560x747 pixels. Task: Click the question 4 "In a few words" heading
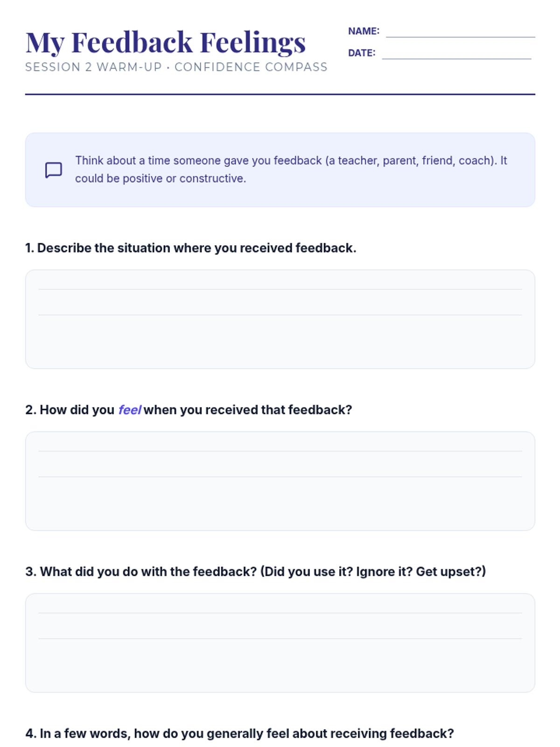[x=239, y=733]
